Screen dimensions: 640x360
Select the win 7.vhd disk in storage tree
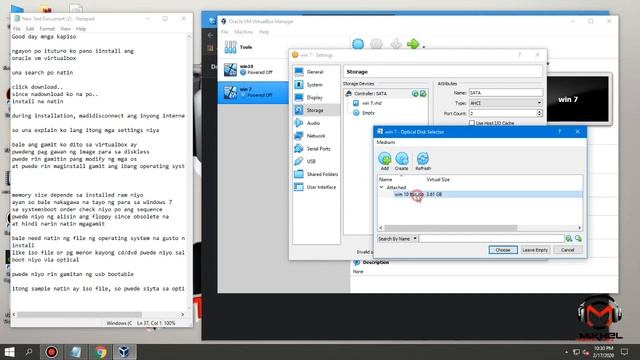(371, 103)
